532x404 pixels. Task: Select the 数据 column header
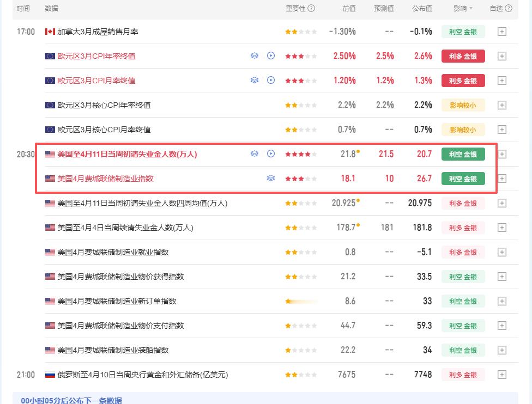pos(51,9)
